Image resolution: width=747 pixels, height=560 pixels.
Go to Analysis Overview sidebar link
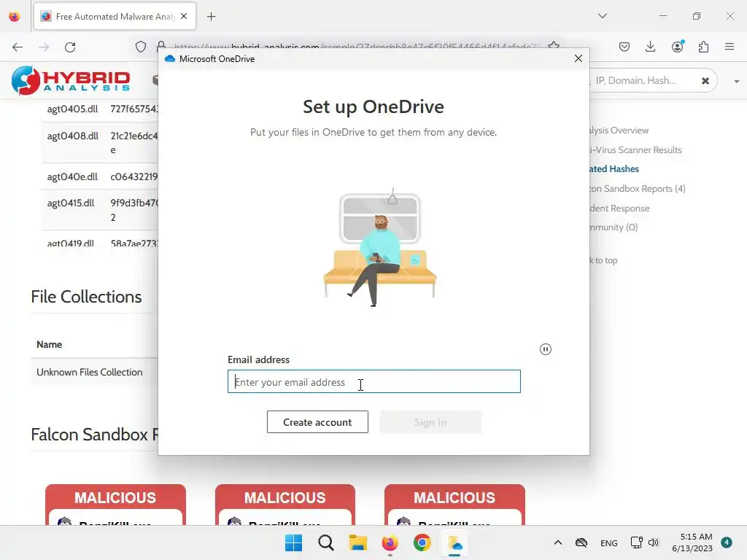click(x=619, y=130)
